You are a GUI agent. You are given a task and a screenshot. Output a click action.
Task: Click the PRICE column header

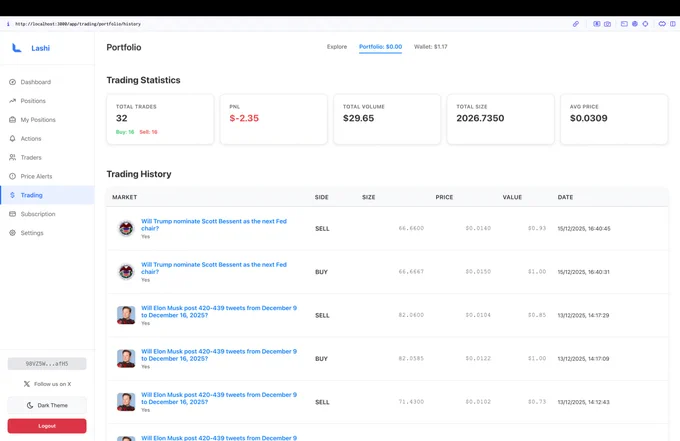[x=444, y=197]
